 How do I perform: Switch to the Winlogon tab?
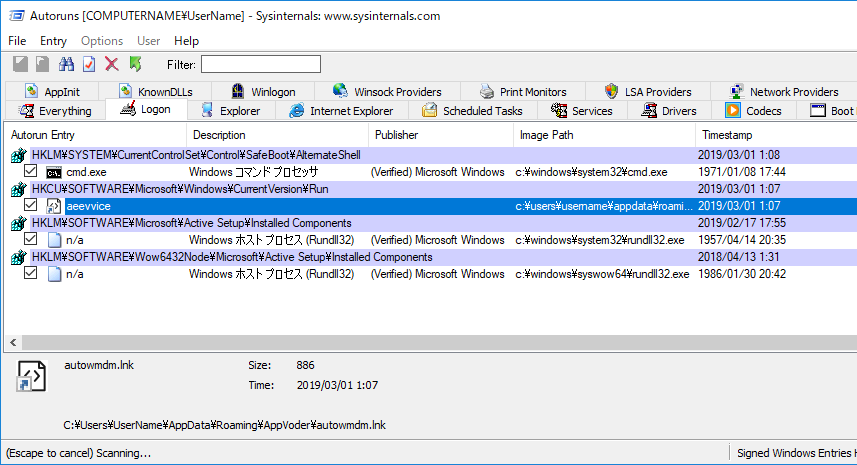[263, 92]
